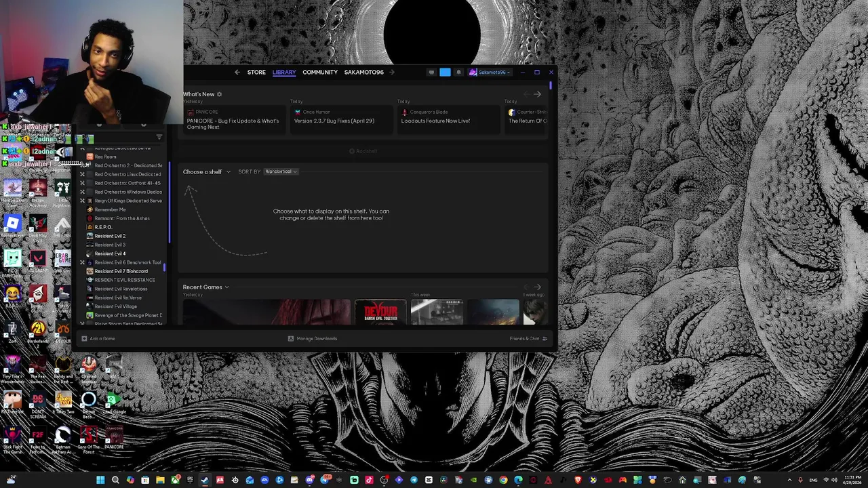Open Steam announcements megaphone icon
The width and height of the screenshot is (868, 488).
click(431, 72)
